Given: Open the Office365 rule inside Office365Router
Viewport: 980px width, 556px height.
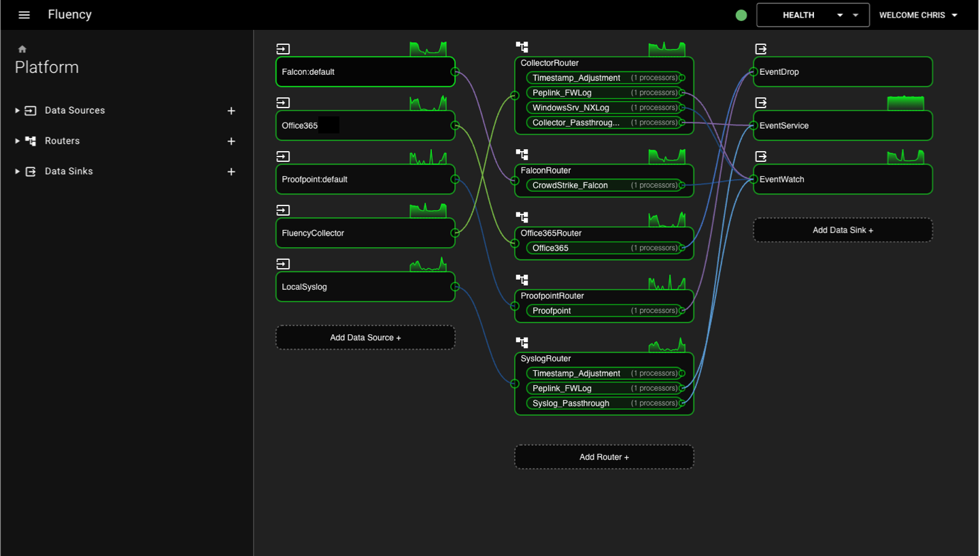Looking at the screenshot, I should 604,248.
